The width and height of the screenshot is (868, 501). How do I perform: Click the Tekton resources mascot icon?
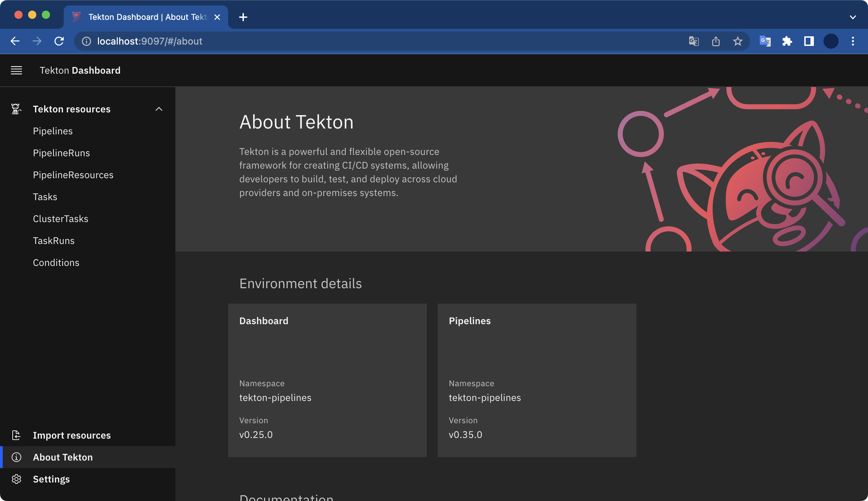pos(15,109)
